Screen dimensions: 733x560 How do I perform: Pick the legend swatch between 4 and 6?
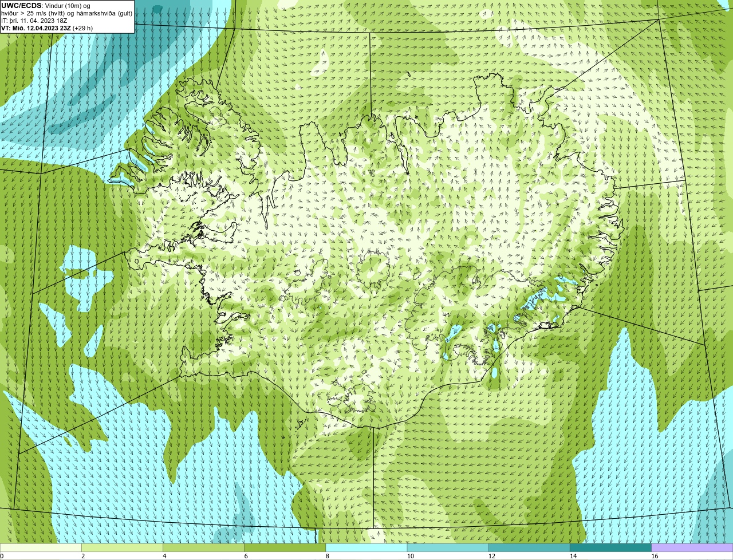click(204, 548)
